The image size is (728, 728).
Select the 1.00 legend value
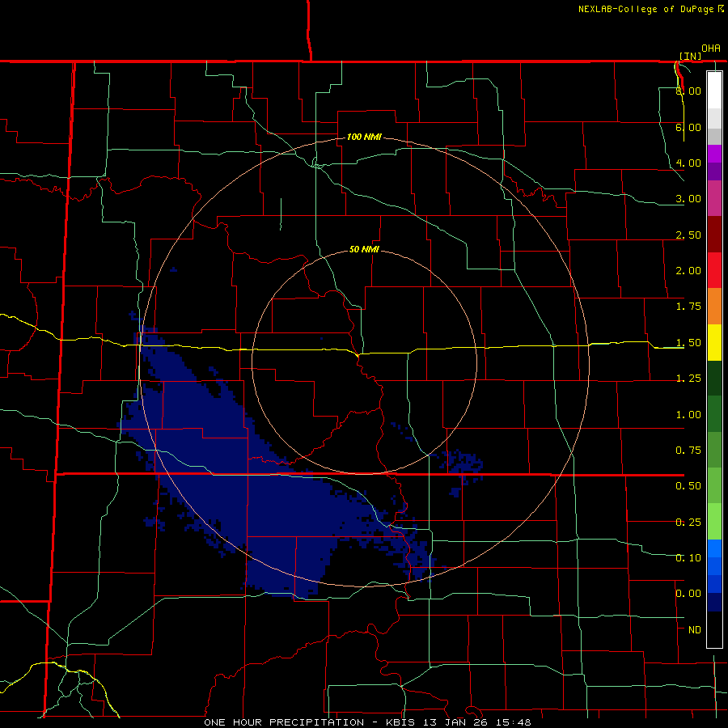688,415
